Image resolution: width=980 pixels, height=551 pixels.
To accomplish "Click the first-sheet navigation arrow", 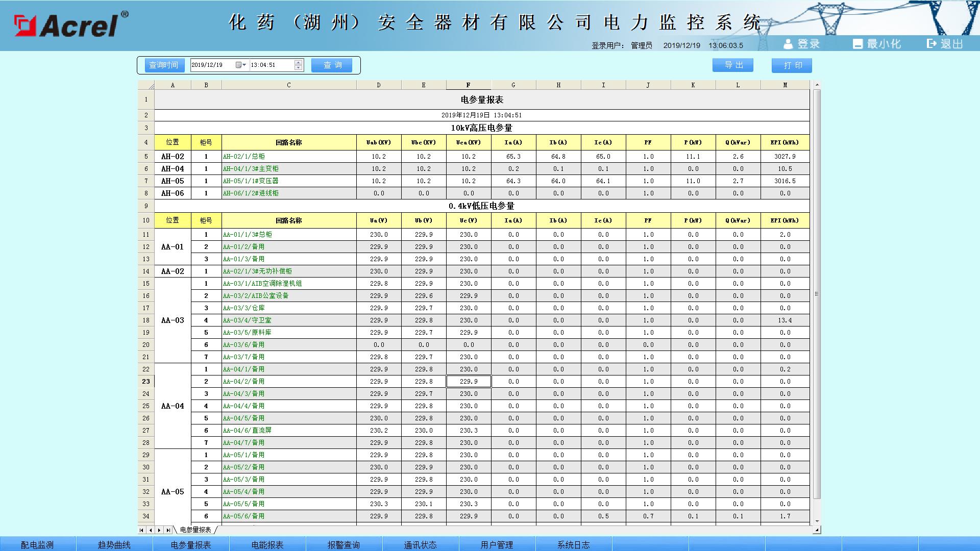I will coord(141,531).
